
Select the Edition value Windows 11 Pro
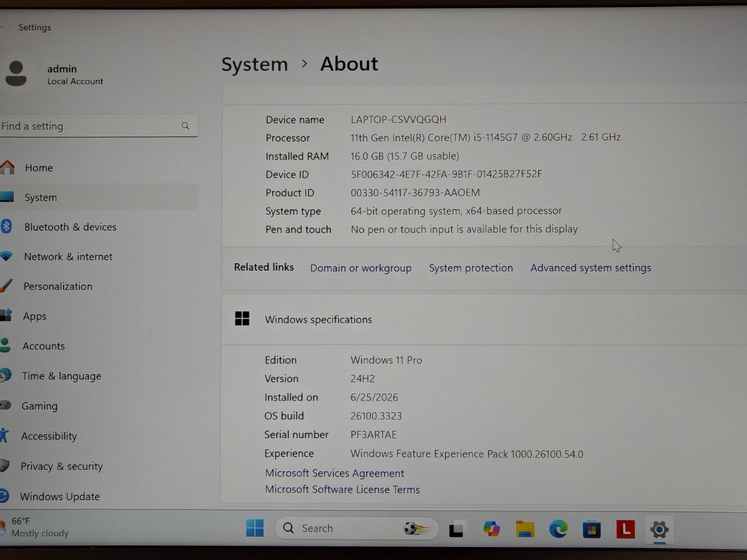(x=386, y=360)
